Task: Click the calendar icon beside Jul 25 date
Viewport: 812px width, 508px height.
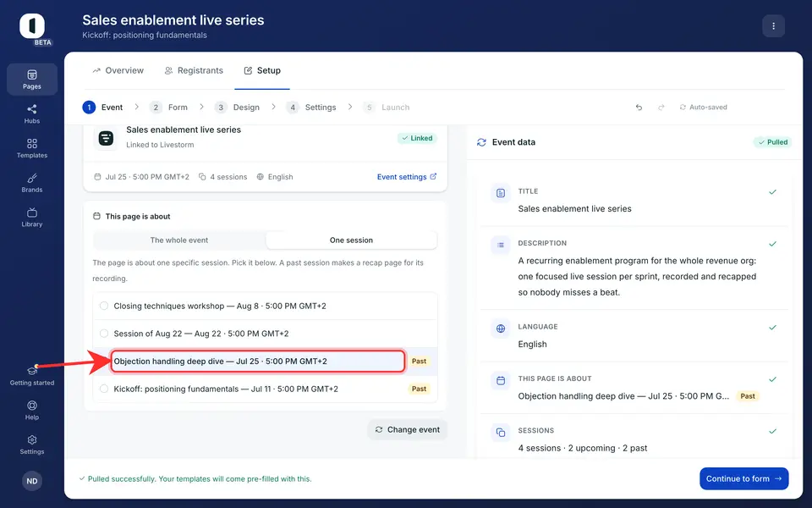Action: [x=97, y=177]
